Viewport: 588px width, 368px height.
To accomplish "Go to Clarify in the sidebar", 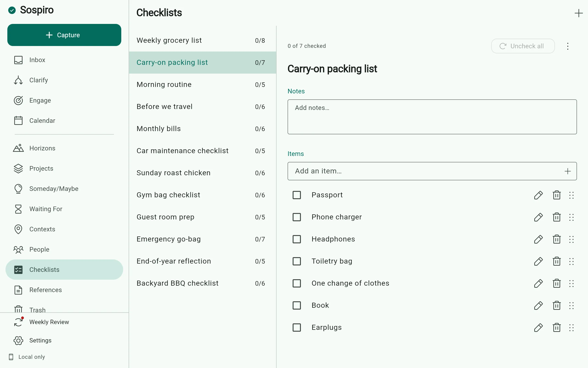I will 64,80.
